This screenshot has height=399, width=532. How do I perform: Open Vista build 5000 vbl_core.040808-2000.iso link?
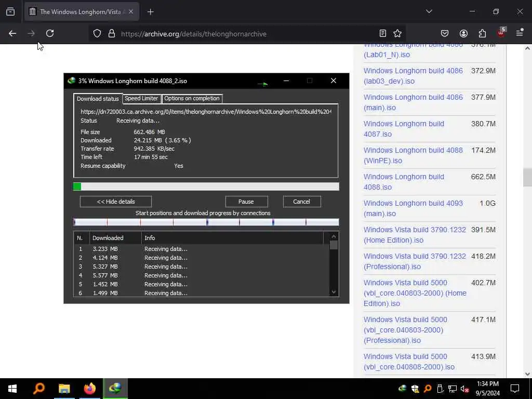409,362
